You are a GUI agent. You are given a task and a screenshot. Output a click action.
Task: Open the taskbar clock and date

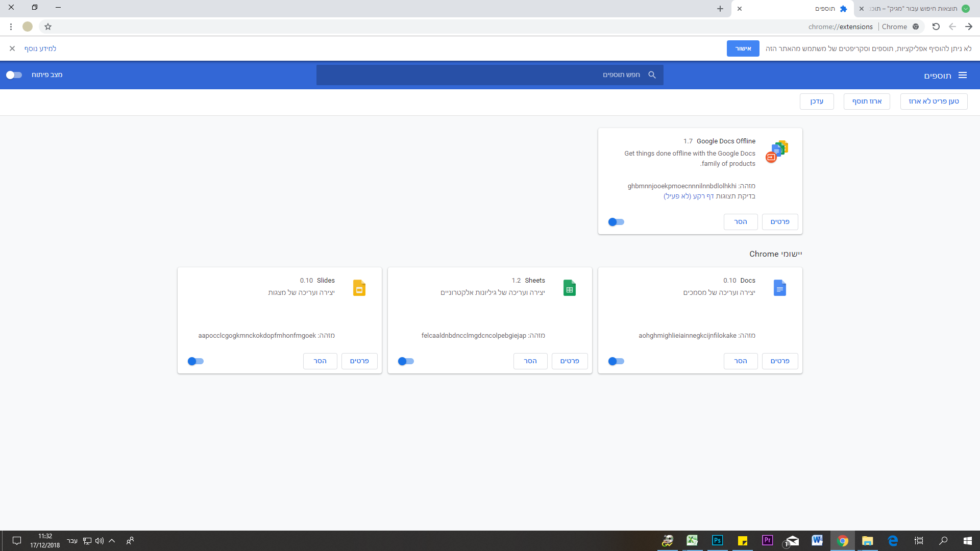point(45,541)
